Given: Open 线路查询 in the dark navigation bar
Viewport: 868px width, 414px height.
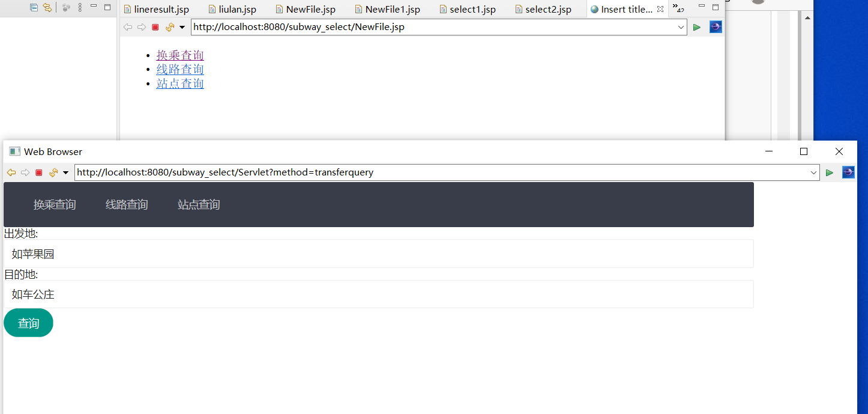Looking at the screenshot, I should [127, 205].
